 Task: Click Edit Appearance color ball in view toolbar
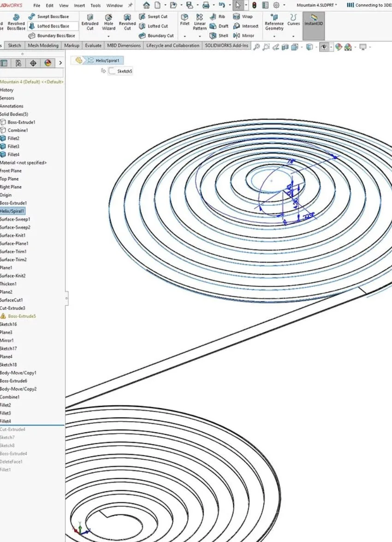click(x=339, y=47)
